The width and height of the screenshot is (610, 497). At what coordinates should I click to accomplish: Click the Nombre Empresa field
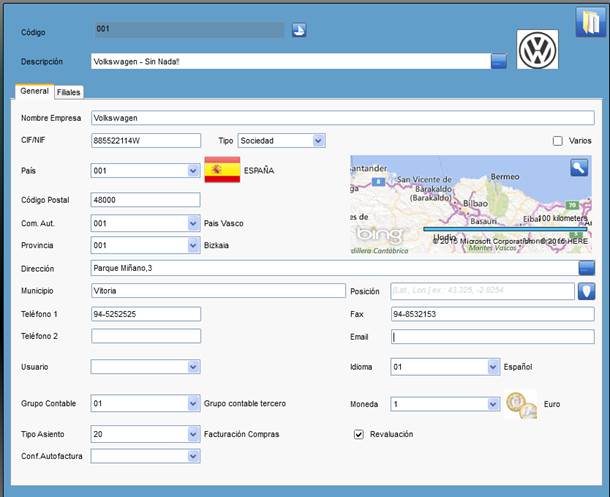343,118
